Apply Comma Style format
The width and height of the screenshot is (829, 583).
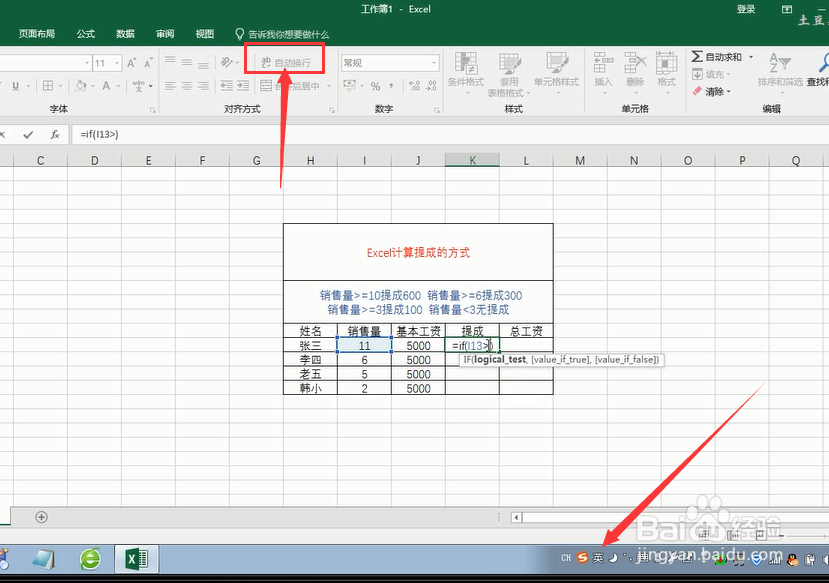click(x=391, y=86)
